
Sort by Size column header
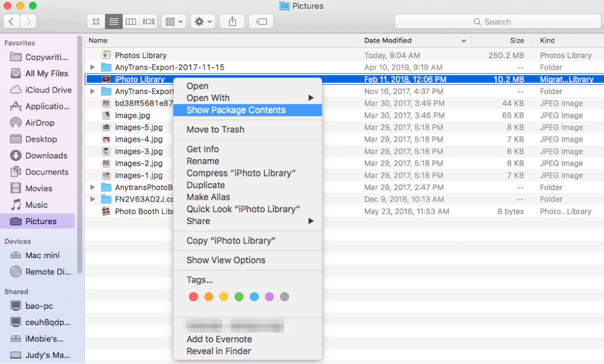[x=502, y=40]
